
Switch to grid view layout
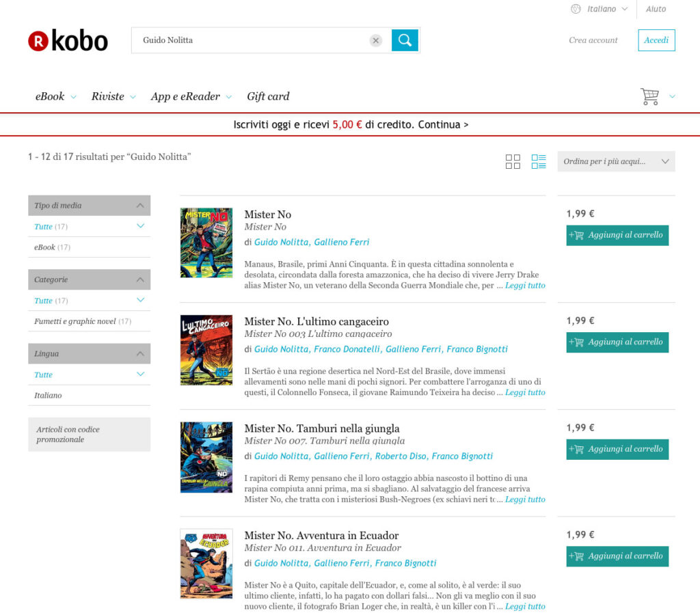(x=513, y=161)
